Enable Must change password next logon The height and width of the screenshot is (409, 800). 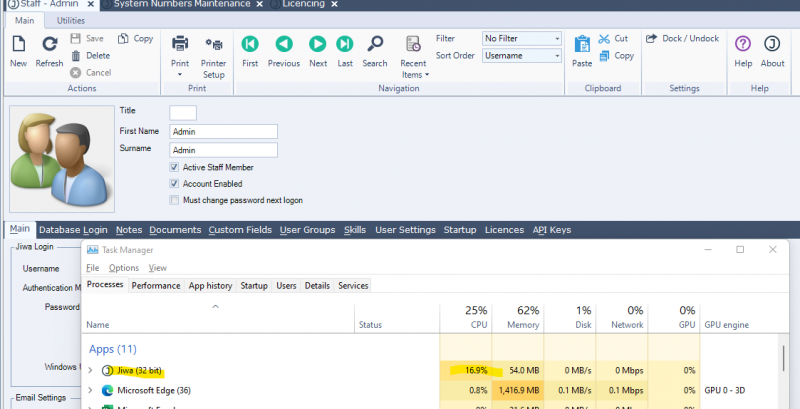point(175,200)
